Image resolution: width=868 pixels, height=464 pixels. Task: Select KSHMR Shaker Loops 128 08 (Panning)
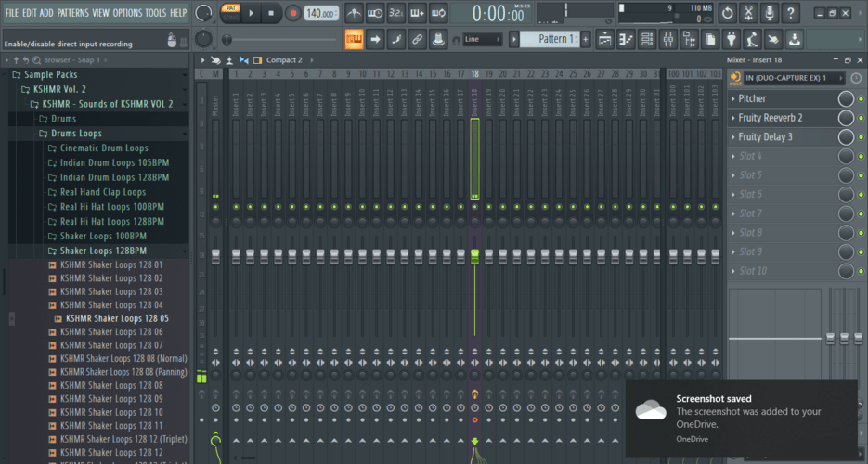tap(123, 372)
